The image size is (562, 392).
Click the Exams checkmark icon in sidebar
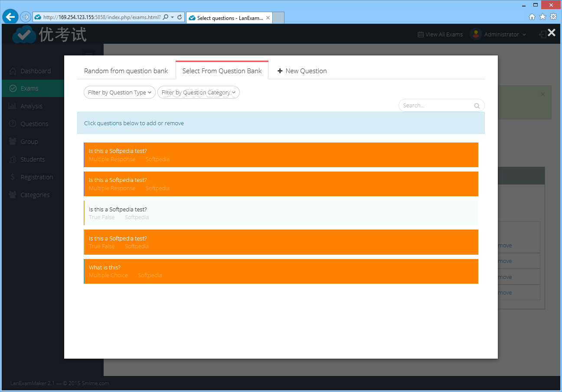tap(13, 88)
